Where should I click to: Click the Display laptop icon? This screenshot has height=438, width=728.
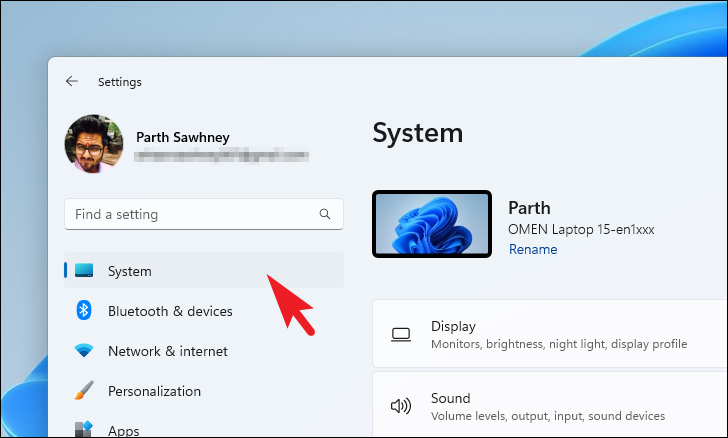(401, 334)
